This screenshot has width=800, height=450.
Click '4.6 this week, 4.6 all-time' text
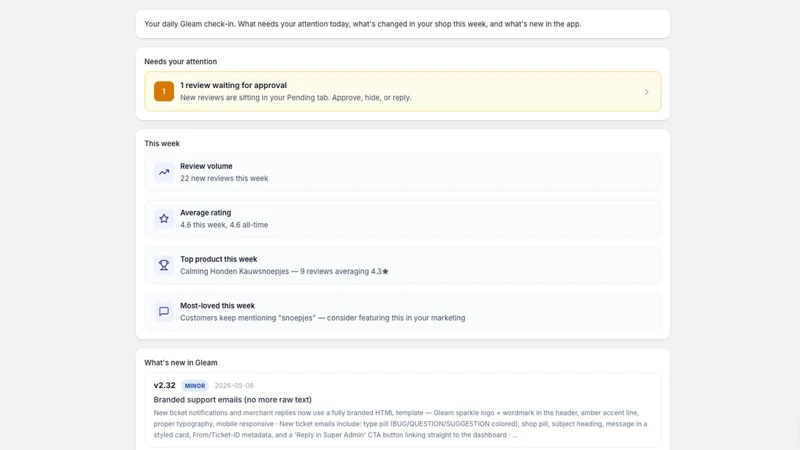click(x=224, y=225)
